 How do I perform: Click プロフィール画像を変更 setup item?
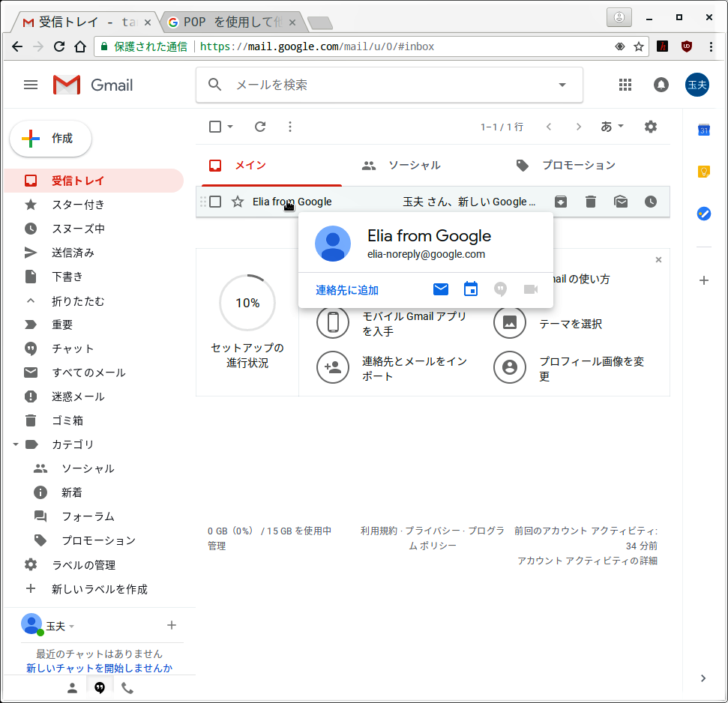pyautogui.click(x=571, y=369)
